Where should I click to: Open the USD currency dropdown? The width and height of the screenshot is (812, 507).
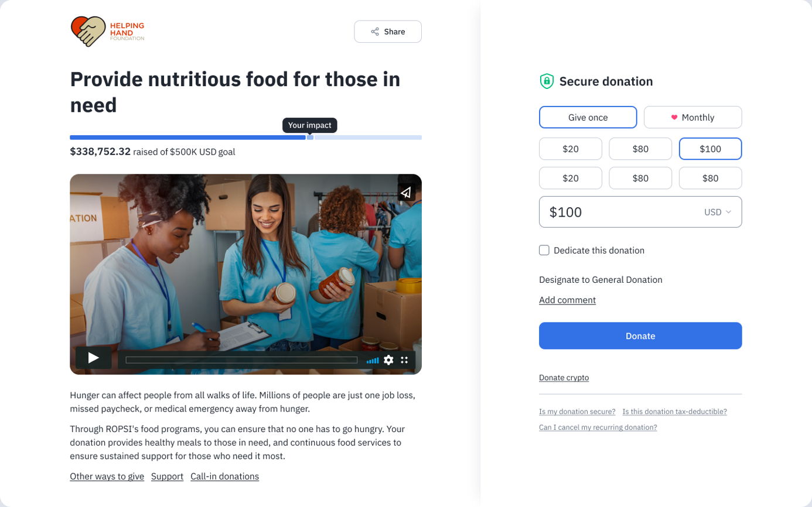(x=718, y=212)
